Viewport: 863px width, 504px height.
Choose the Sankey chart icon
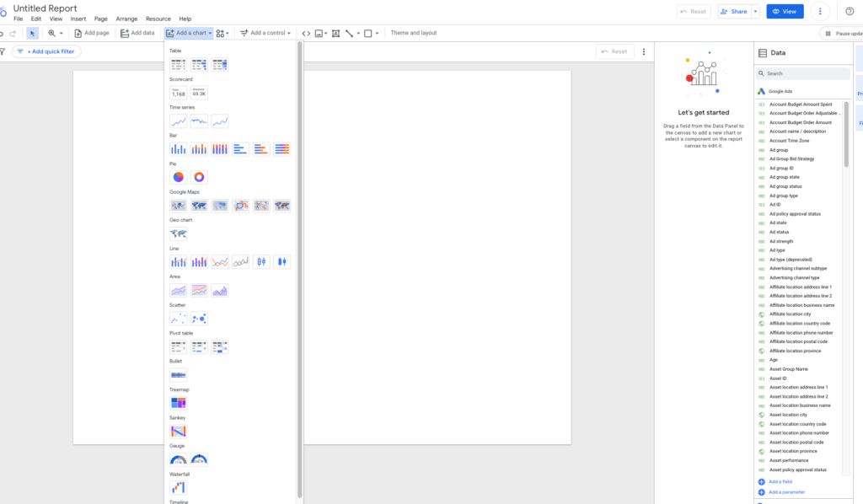(179, 432)
